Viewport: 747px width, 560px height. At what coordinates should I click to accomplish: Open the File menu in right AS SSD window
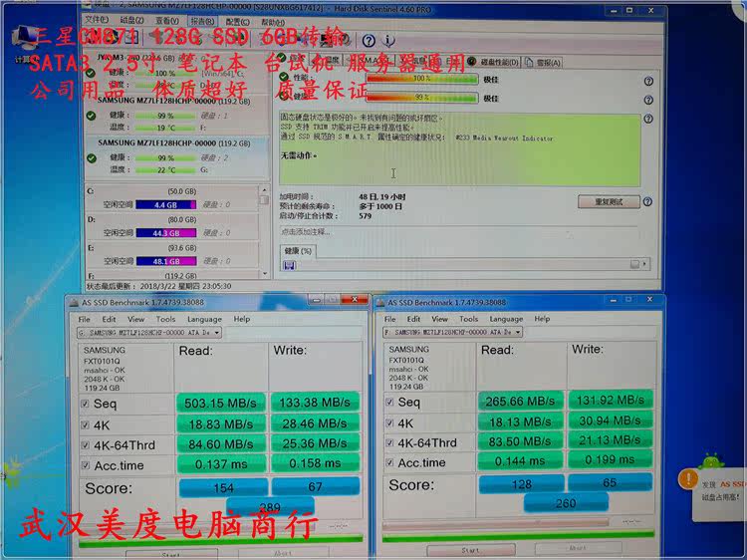(x=389, y=319)
